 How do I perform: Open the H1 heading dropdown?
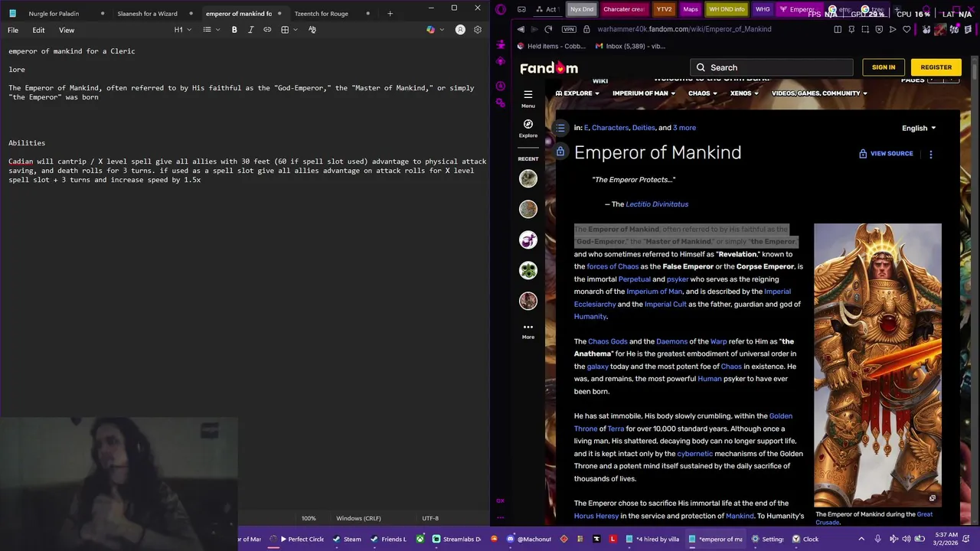(182, 30)
